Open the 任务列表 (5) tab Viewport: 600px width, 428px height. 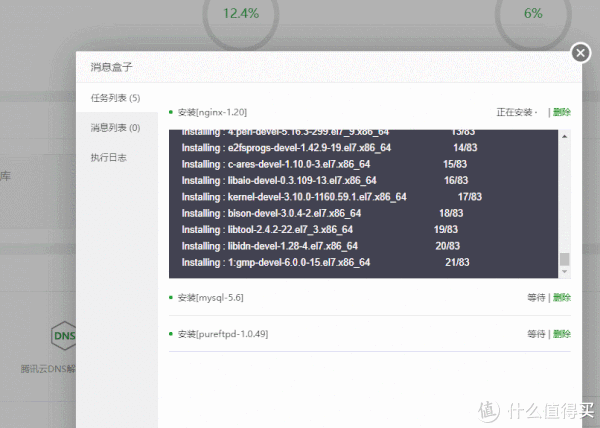coord(117,98)
